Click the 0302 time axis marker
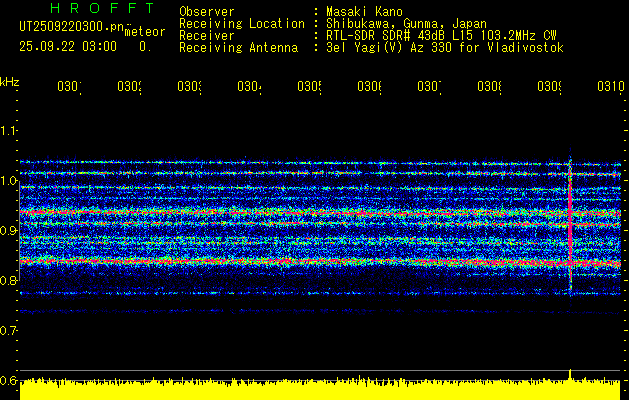This screenshot has height=400, width=629. 130,86
